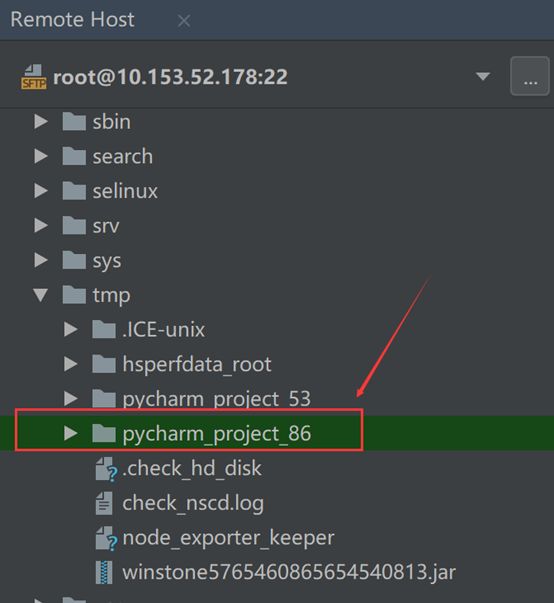The image size is (554, 603).
Task: Select the selinux tree row
Action: point(277,191)
